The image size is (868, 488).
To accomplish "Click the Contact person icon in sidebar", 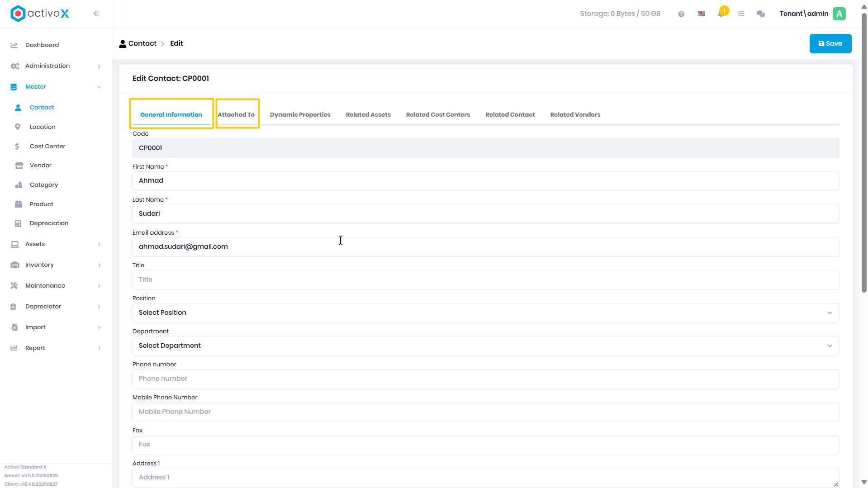I will 18,108.
